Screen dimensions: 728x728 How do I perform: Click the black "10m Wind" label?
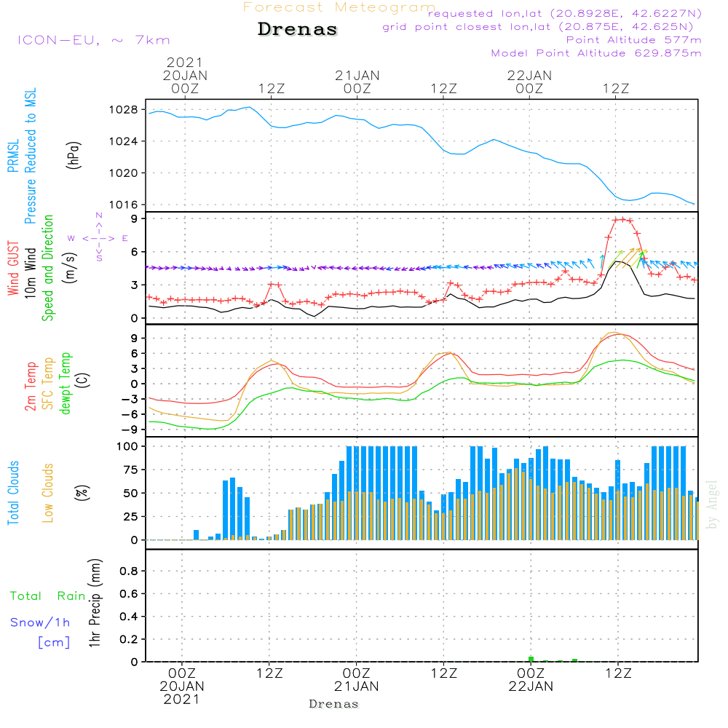pyautogui.click(x=30, y=272)
